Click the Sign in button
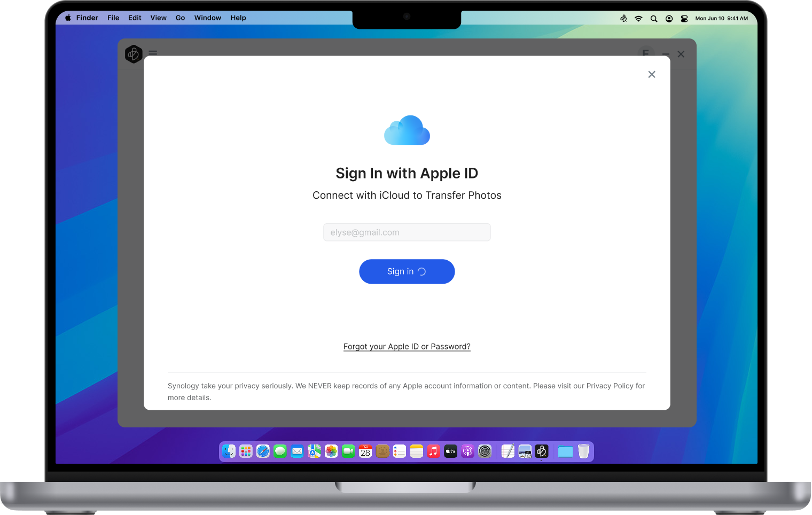This screenshot has width=812, height=515. [x=407, y=271]
